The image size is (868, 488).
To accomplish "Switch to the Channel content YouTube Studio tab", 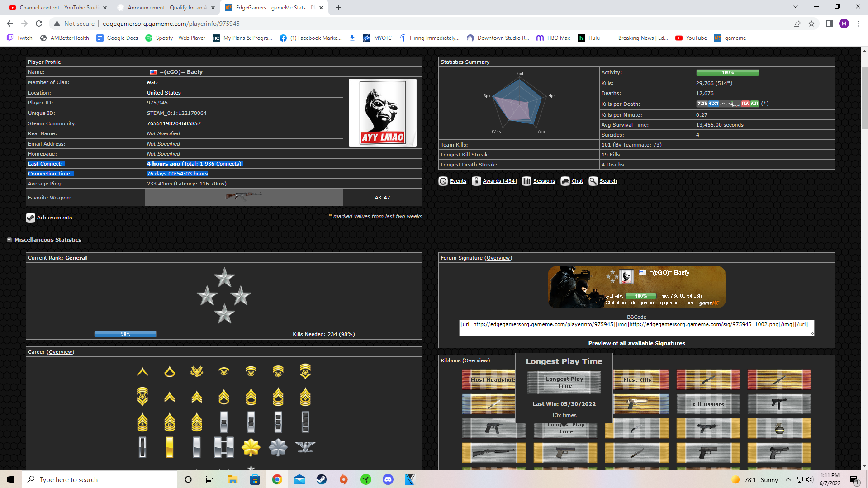I will pos(58,8).
